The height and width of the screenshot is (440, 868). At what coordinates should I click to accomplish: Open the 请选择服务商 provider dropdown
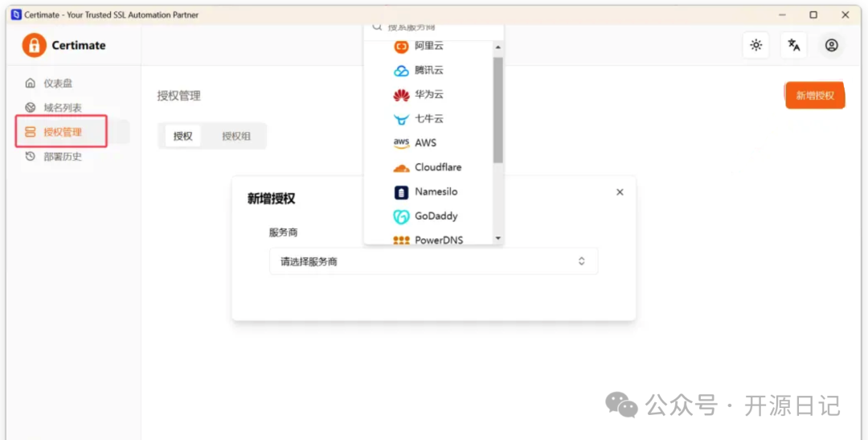(x=433, y=261)
